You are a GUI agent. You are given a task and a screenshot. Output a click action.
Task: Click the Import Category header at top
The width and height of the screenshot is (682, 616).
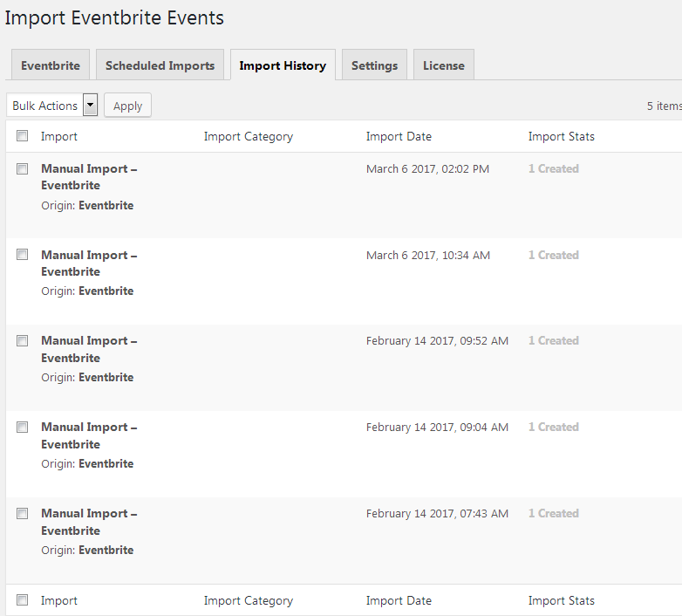coord(249,137)
